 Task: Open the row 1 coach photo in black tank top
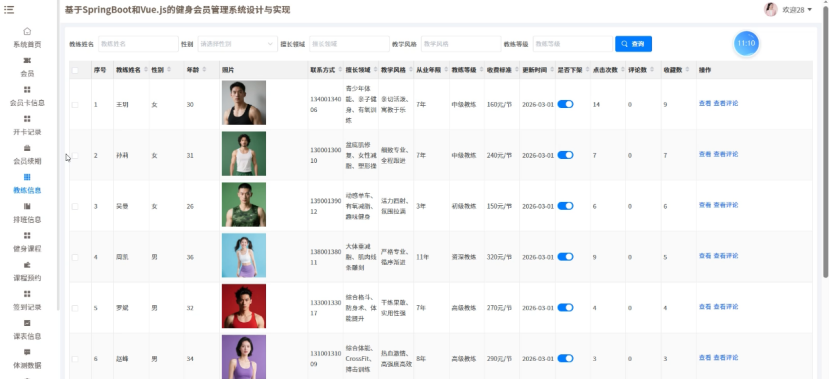(x=244, y=103)
